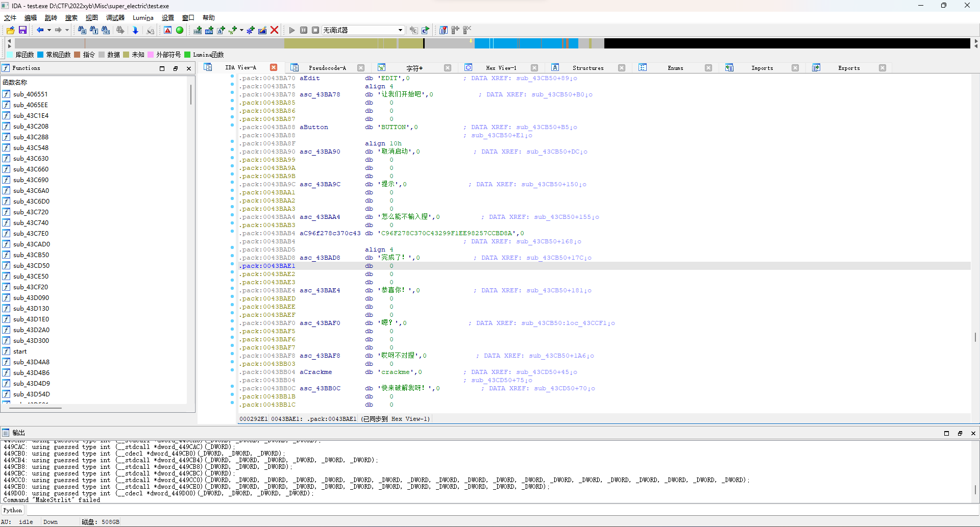Viewport: 980px width, 527px height.
Task: Click the Python console button
Action: point(13,510)
